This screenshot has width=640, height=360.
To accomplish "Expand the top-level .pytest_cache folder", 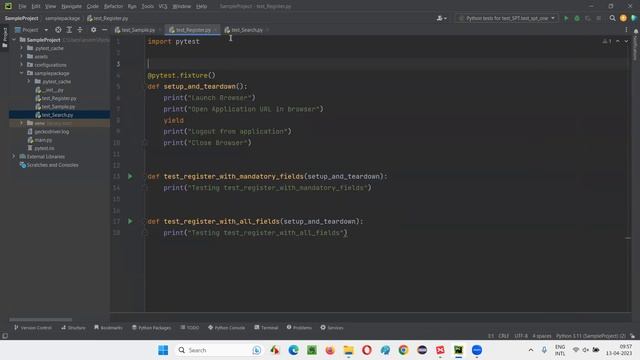I will tap(22, 48).
